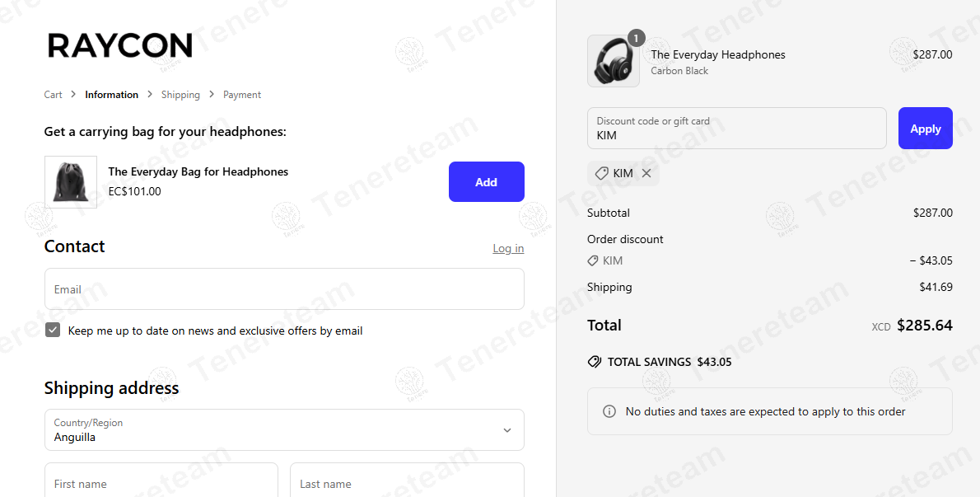Click the quantity badge on headphones image

pos(636,38)
